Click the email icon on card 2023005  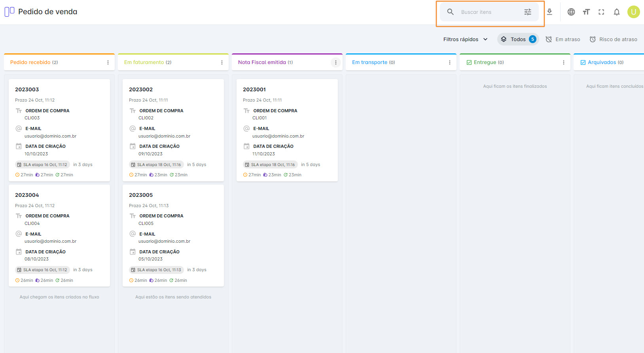pos(133,234)
